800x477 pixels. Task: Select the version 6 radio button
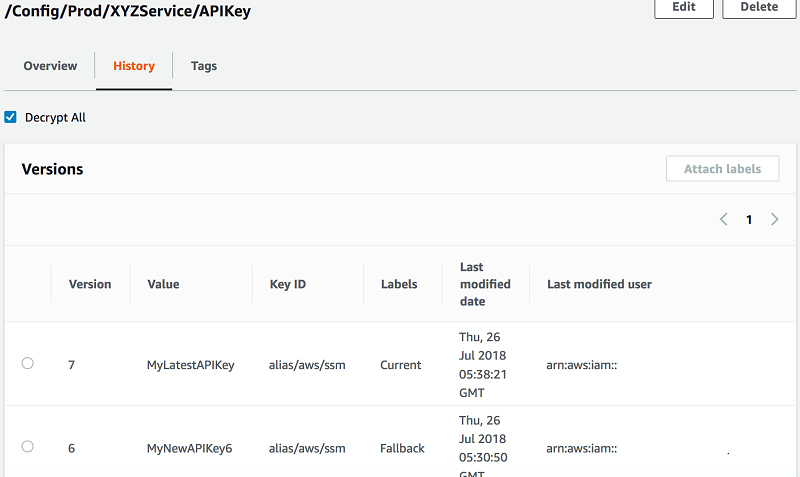(x=28, y=447)
